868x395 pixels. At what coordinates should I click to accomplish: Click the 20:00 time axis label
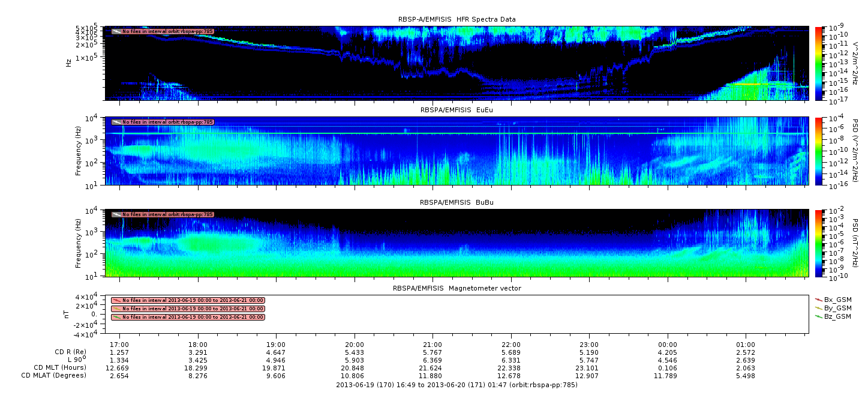click(x=355, y=345)
